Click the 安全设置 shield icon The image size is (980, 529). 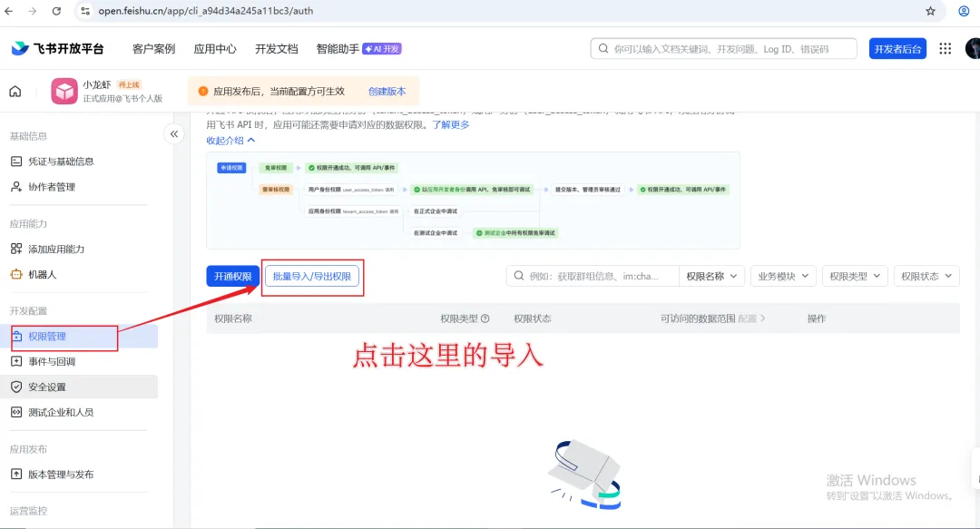click(16, 387)
